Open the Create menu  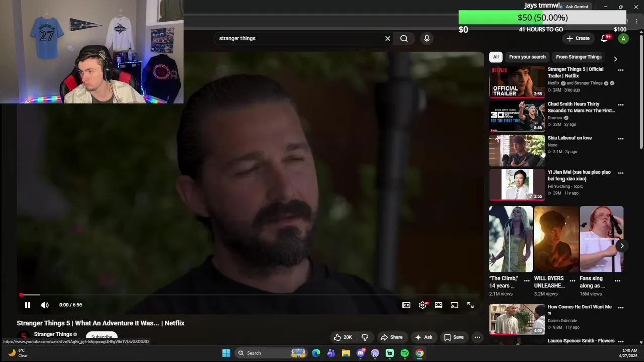pos(578,38)
